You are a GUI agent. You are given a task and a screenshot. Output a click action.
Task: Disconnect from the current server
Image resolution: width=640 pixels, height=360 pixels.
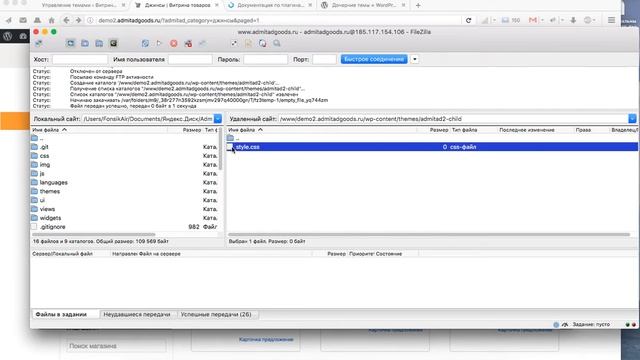tap(188, 43)
